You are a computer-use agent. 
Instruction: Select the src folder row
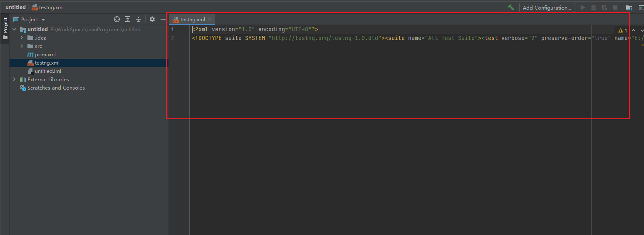(89, 46)
